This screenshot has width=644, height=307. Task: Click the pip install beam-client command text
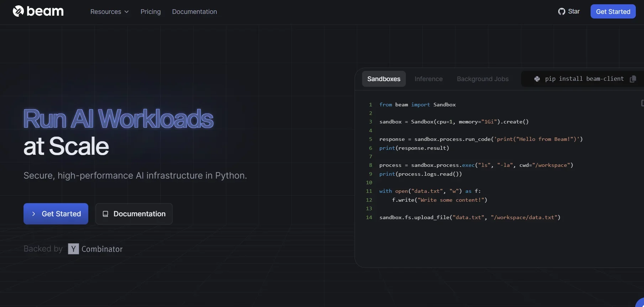click(584, 79)
